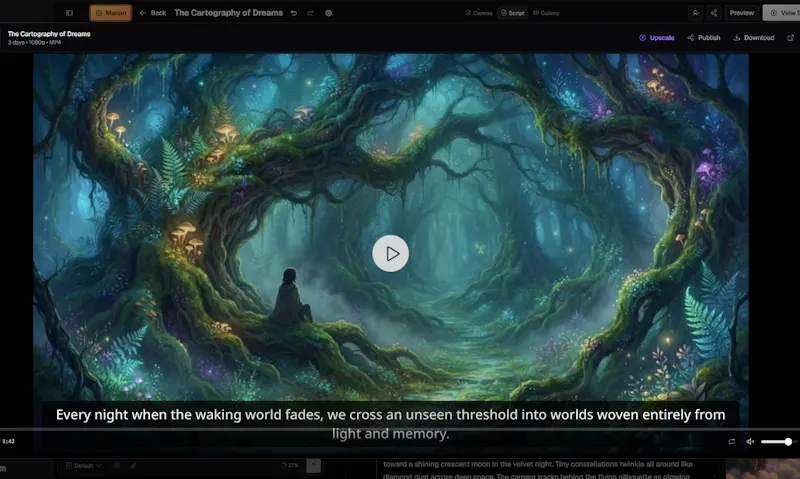Click the View button at top right
The height and width of the screenshot is (479, 800).
pos(782,13)
